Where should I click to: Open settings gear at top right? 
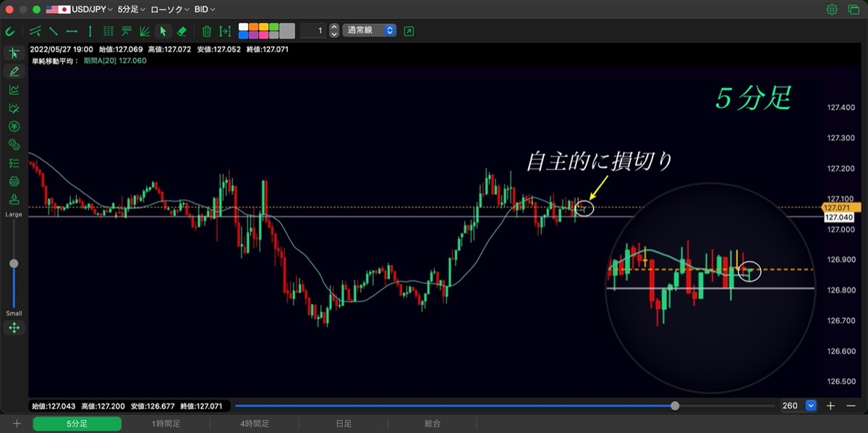(832, 9)
